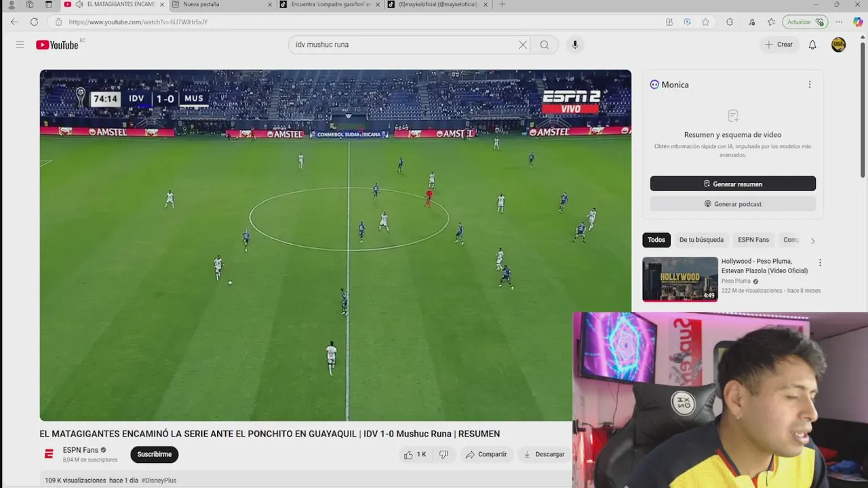868x488 pixels.
Task: Select the De tu búsqueda chip
Action: [701, 240]
